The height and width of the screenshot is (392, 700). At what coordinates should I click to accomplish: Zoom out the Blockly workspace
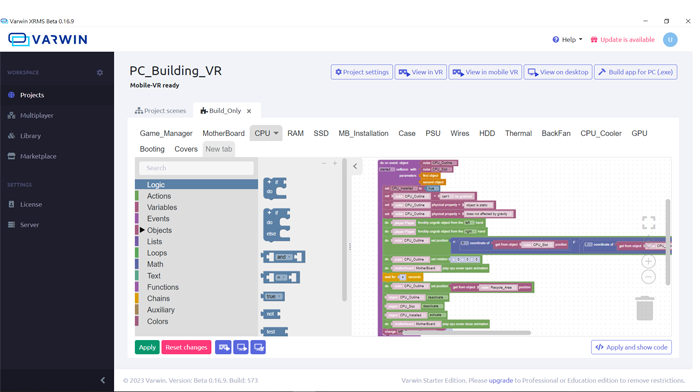tap(648, 277)
